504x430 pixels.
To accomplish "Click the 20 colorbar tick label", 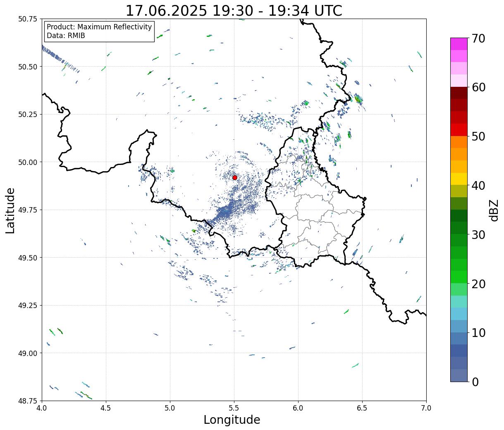I will click(x=478, y=284).
